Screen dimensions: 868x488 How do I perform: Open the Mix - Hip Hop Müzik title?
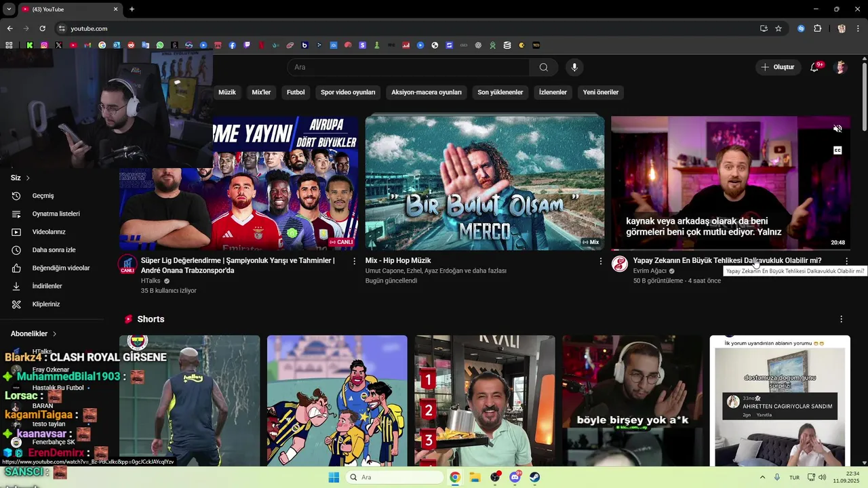(x=398, y=260)
